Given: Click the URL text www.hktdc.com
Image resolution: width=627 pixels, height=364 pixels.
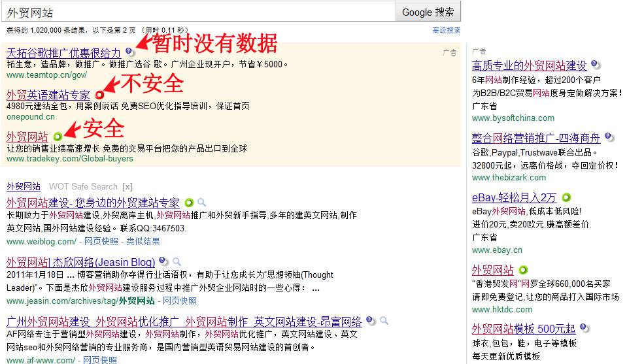Looking at the screenshot, I should pos(502,309).
